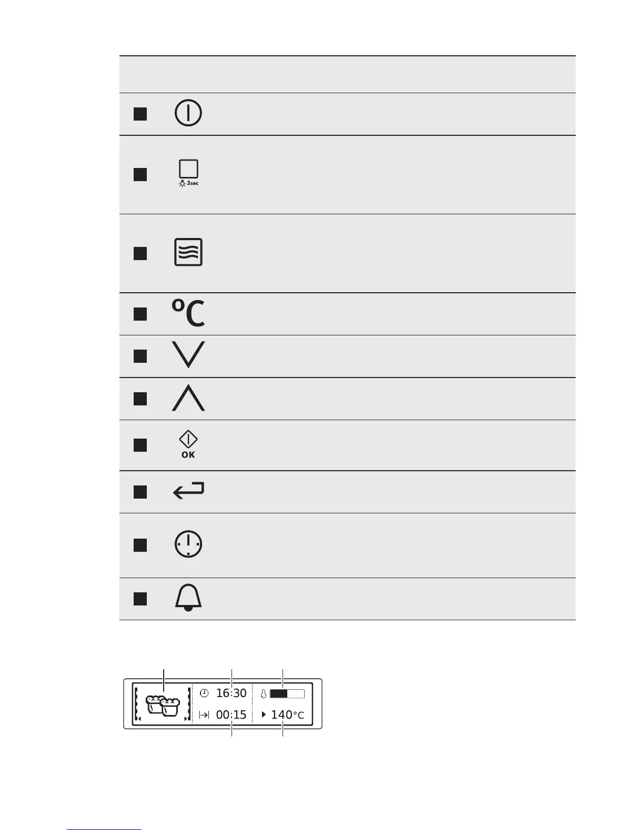
Task: Click the 140°C temperature readout
Action: point(287,715)
